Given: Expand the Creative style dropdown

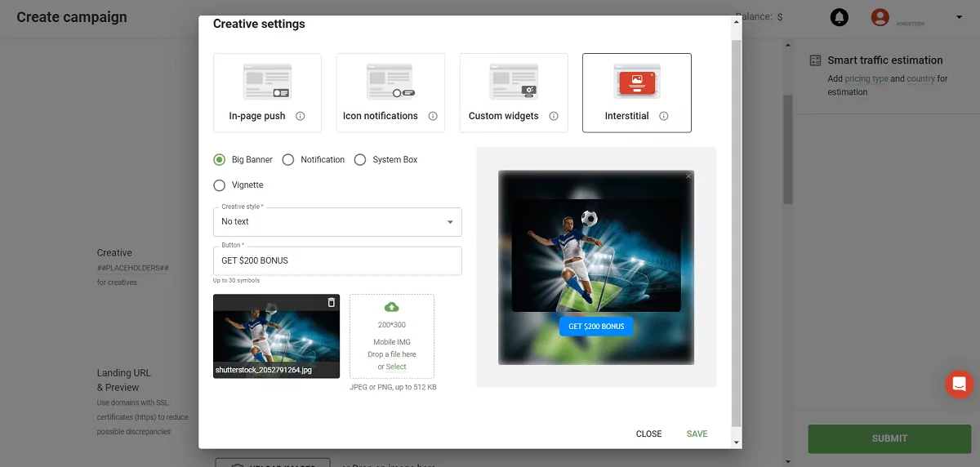Looking at the screenshot, I should tap(337, 222).
